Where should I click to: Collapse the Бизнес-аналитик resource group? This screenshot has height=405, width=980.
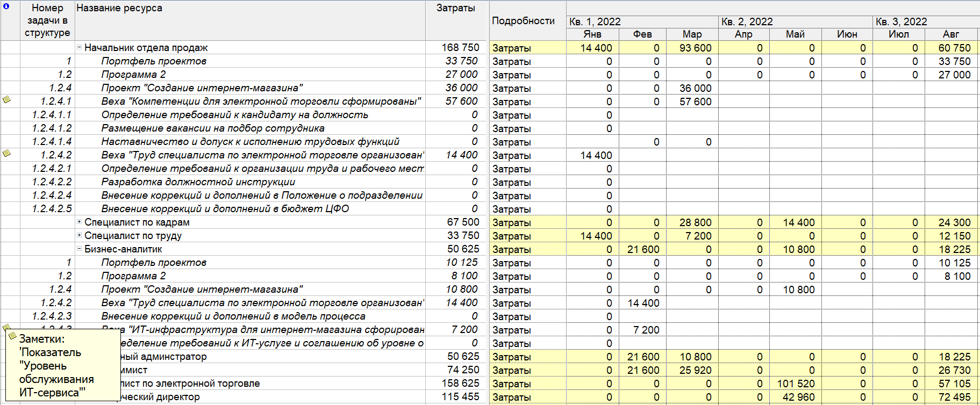[x=79, y=249]
